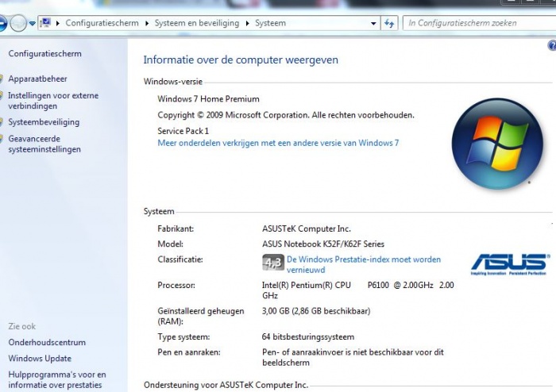The width and height of the screenshot is (556, 392).
Task: Click the Forward navigation arrow button
Action: tap(18, 23)
